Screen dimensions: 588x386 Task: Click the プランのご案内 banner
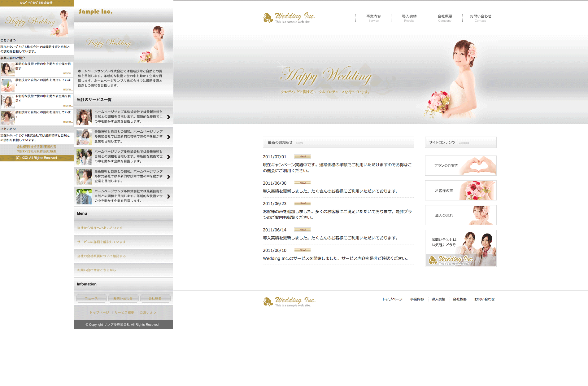460,166
